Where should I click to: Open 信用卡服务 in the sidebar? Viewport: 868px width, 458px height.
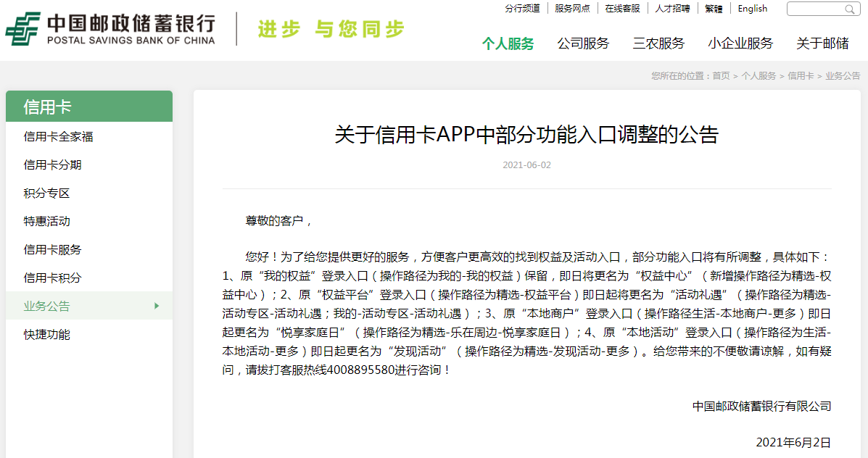53,249
